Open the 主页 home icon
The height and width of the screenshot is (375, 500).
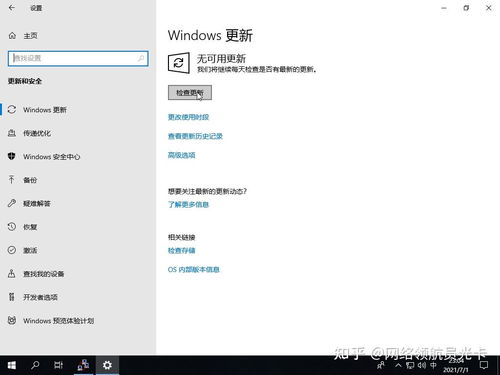click(x=12, y=36)
